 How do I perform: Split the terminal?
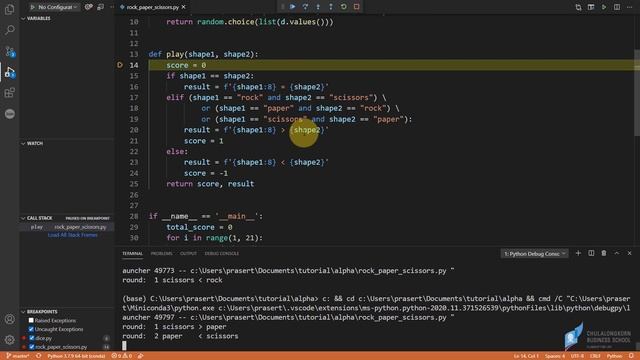[x=591, y=253]
